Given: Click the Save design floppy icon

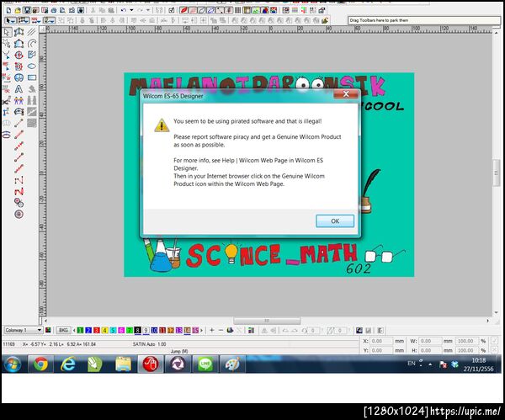Looking at the screenshot, I should (27, 10).
